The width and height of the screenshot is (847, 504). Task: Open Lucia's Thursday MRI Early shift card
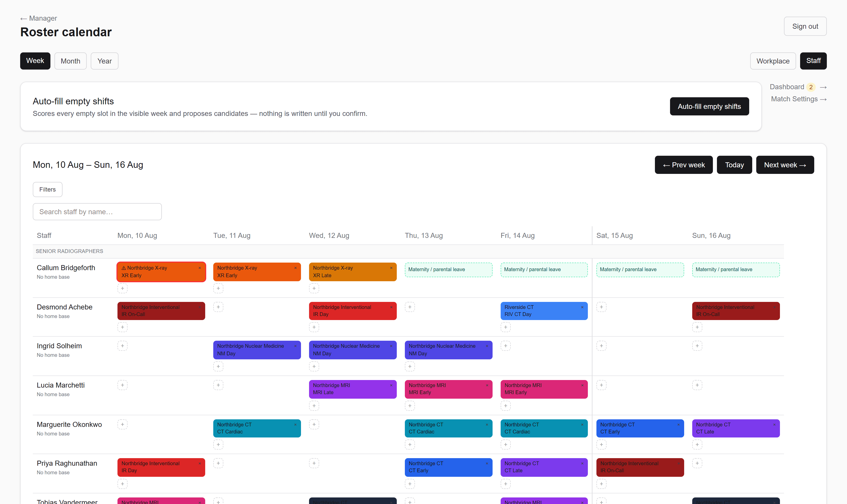[448, 389]
